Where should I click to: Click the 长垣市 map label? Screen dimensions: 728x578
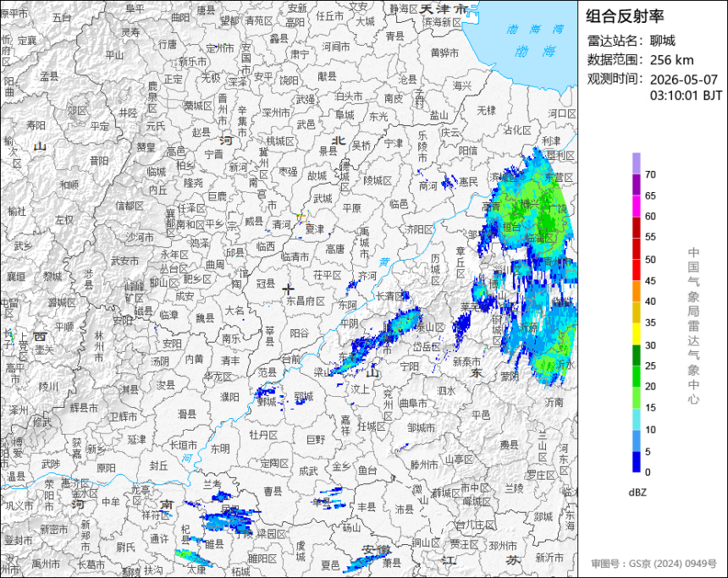[183, 445]
